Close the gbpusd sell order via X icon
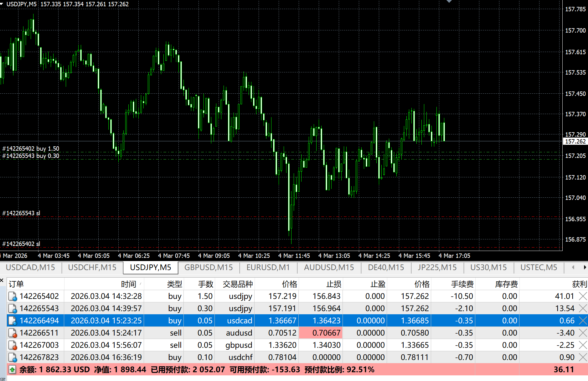Screen dimensions: 588x381 click(x=582, y=345)
